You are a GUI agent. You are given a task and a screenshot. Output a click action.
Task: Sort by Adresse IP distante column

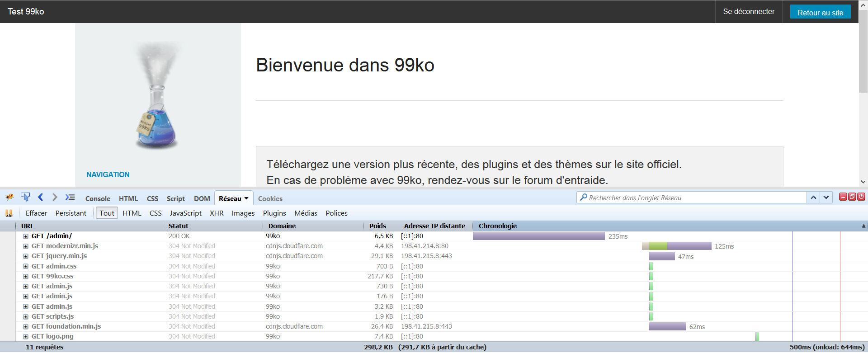435,226
